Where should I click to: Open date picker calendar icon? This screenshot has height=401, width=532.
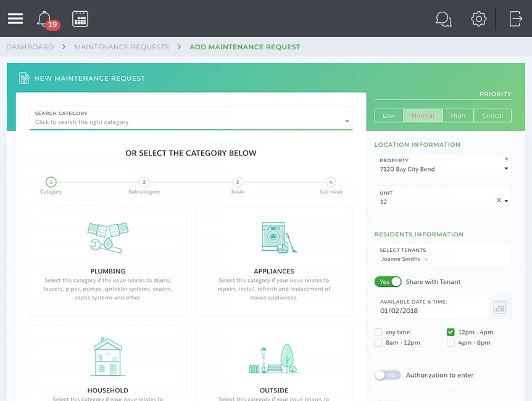500,307
